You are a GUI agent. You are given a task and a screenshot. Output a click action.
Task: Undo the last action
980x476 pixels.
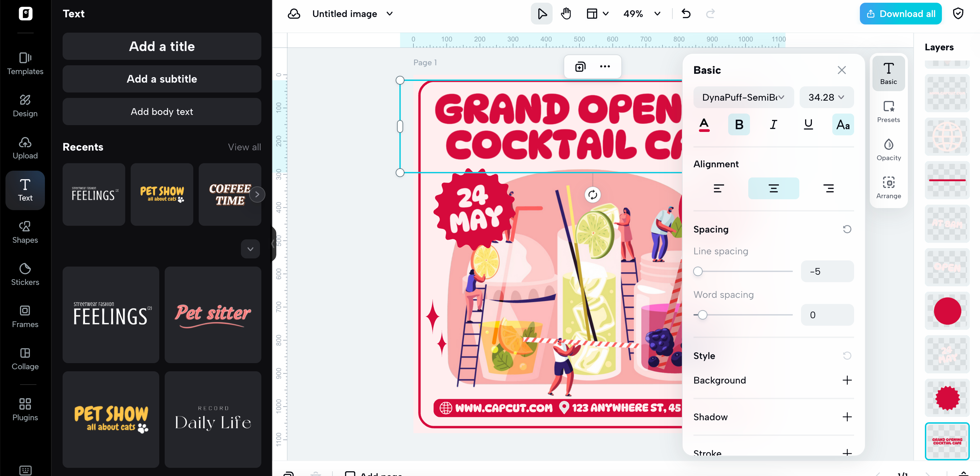(686, 13)
